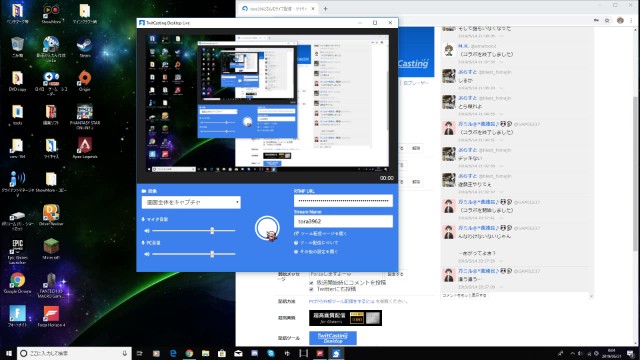Open the Minecraft desktop icon
640x360 pixels.
click(51, 249)
